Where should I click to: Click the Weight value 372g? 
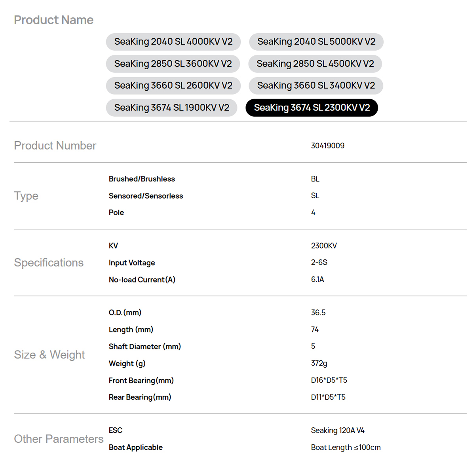(319, 363)
